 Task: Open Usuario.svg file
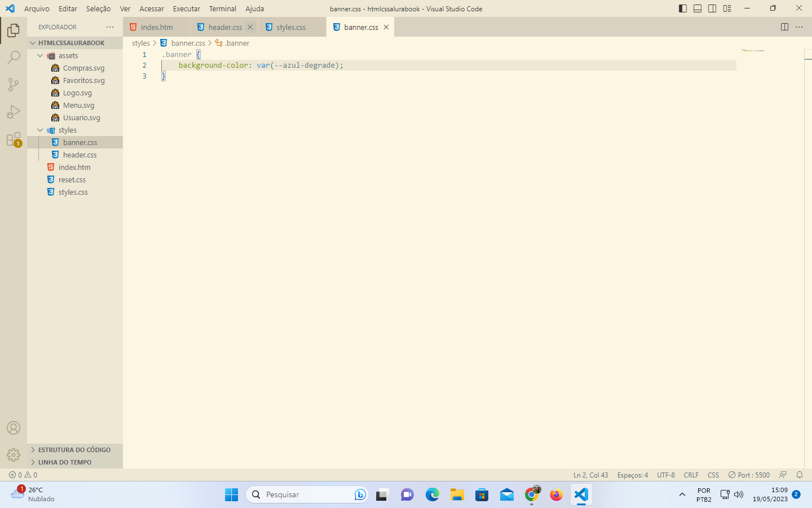pyautogui.click(x=75, y=117)
